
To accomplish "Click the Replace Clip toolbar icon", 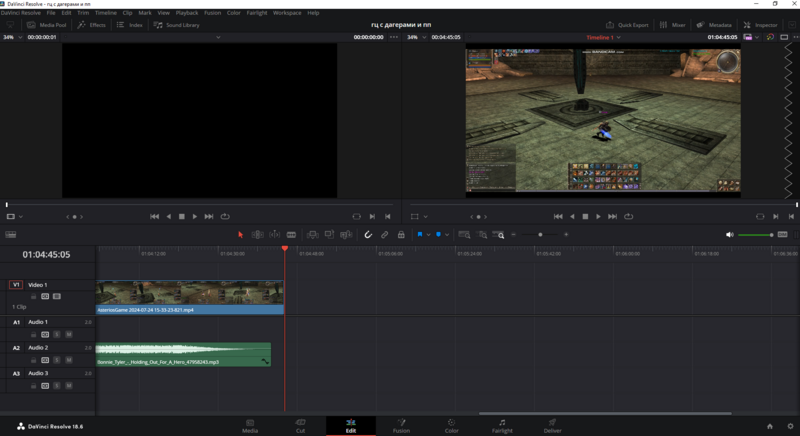I will coord(346,235).
